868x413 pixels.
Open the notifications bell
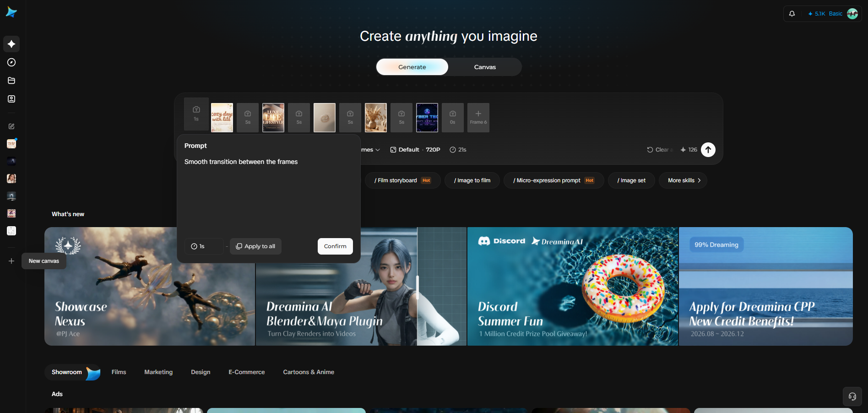tap(792, 14)
